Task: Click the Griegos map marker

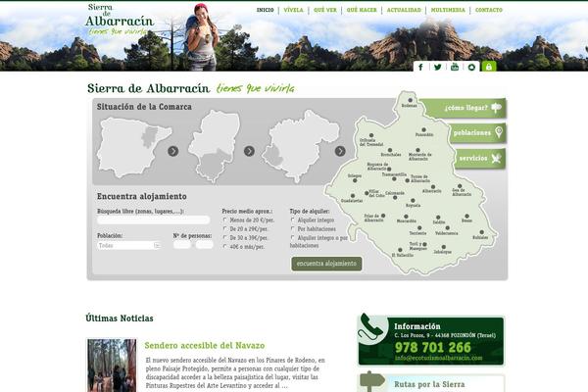Action: tap(355, 180)
